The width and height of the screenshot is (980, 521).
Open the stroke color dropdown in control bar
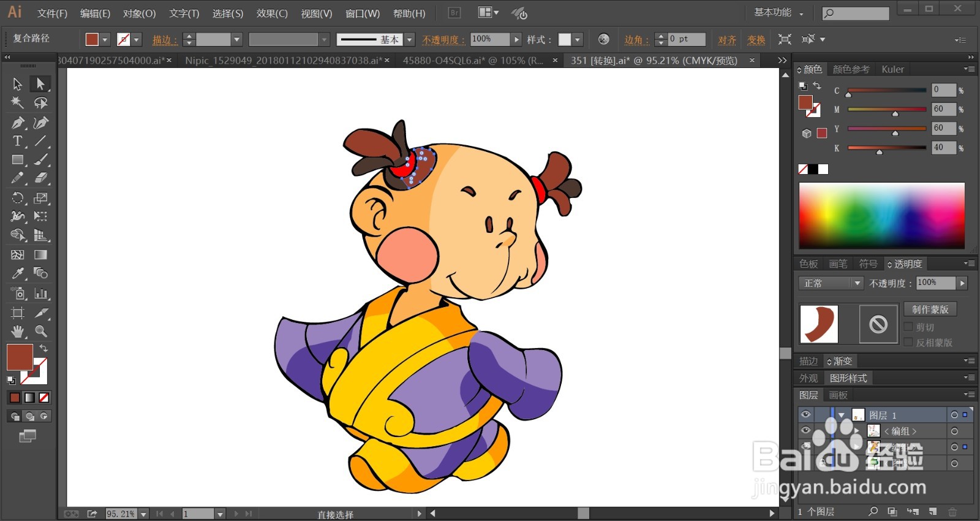137,40
